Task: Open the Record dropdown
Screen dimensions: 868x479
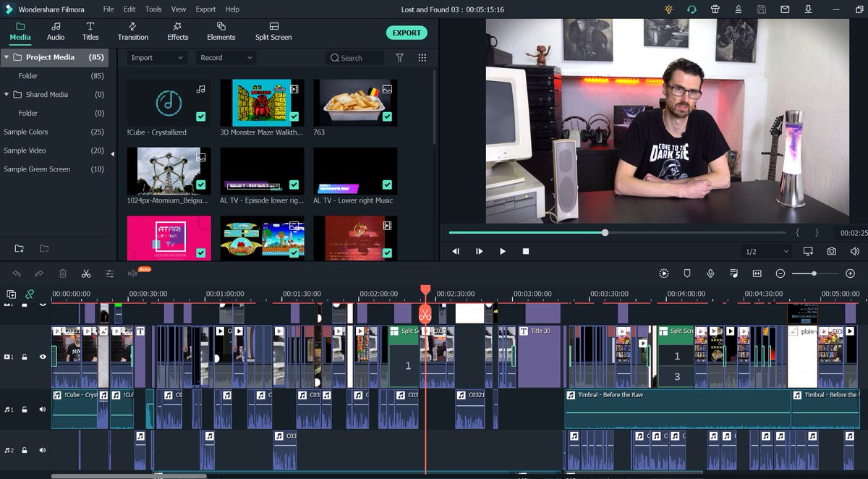Action: pos(226,58)
